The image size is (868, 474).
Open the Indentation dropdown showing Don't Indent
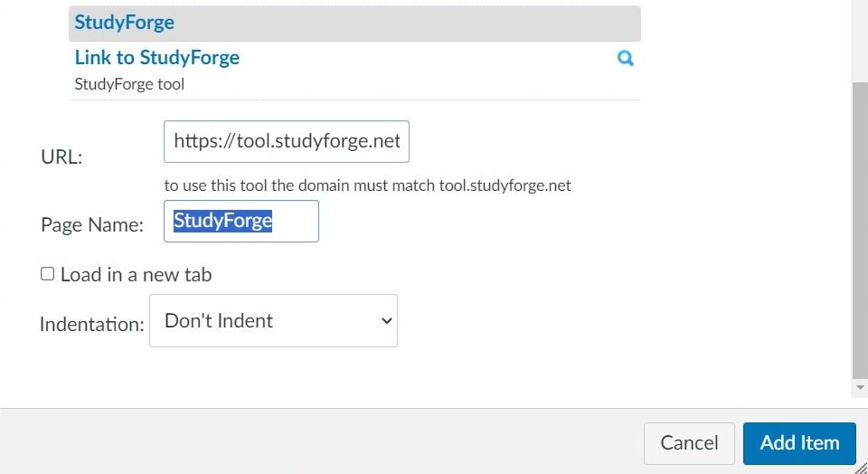pyautogui.click(x=272, y=320)
